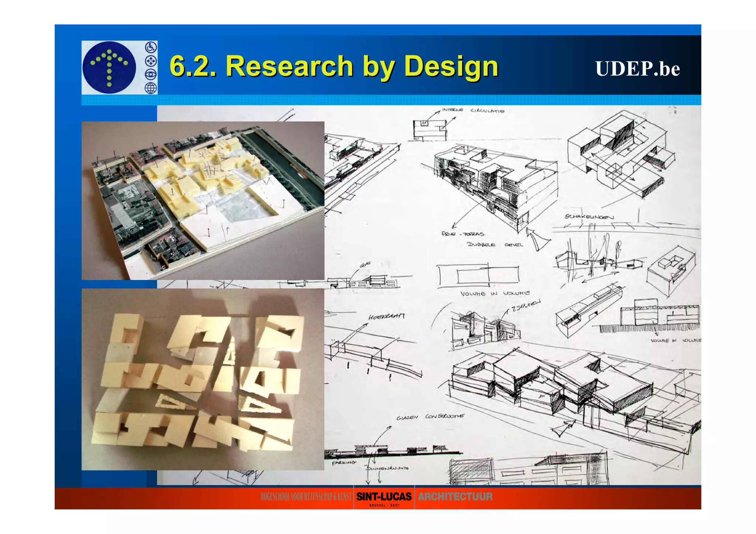Click the 'BRUSSEL - GENT' footer caption
The width and height of the screenshot is (756, 534).
384,505
